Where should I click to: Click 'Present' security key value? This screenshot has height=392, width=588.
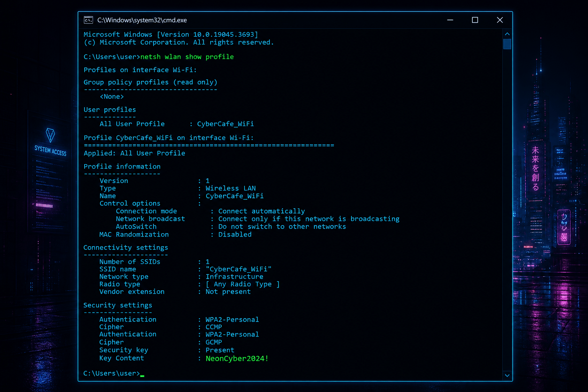pos(220,350)
